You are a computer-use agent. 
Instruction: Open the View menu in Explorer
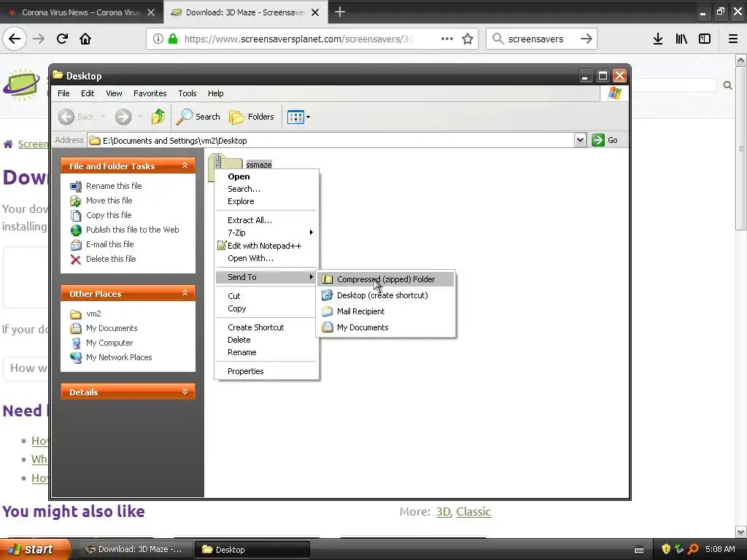click(x=114, y=93)
